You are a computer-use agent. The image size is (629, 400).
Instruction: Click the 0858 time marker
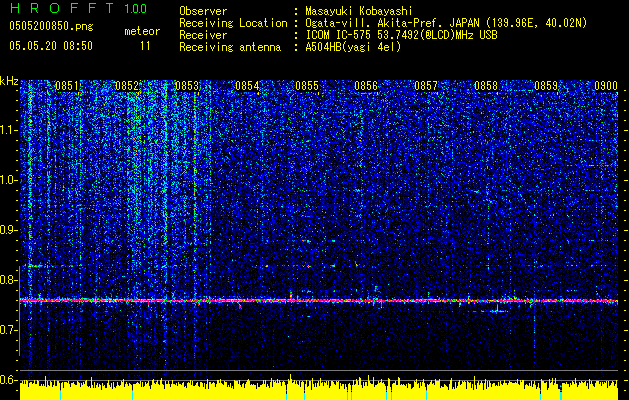pos(486,86)
